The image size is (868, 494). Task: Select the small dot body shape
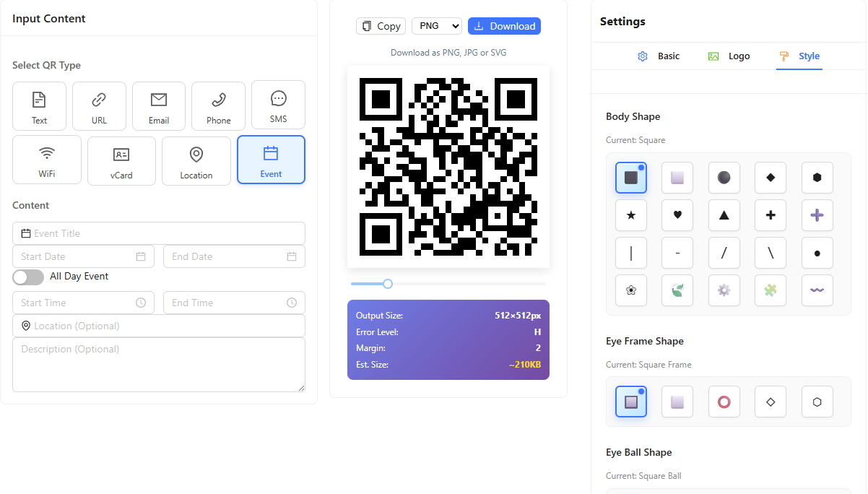(x=817, y=253)
